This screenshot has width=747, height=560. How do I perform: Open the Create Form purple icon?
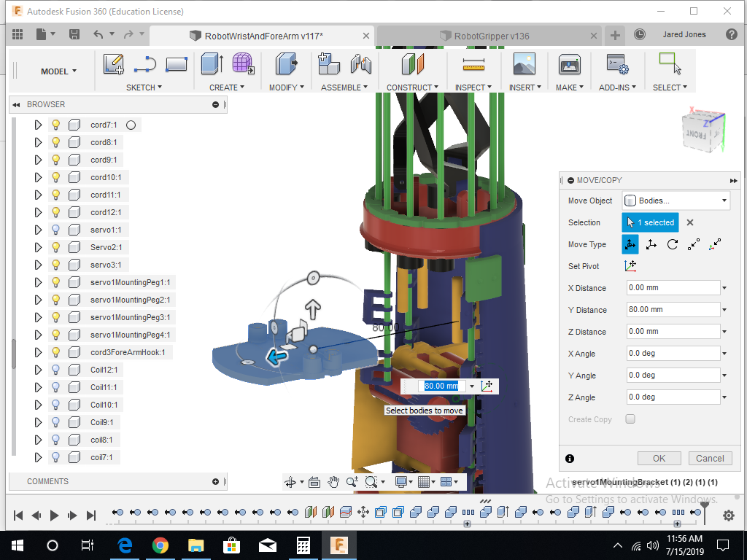243,64
